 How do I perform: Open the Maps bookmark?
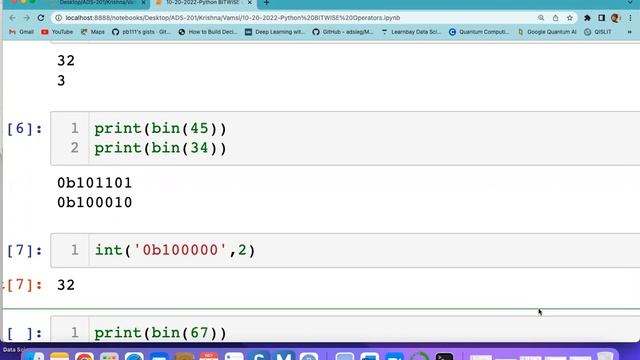93,32
